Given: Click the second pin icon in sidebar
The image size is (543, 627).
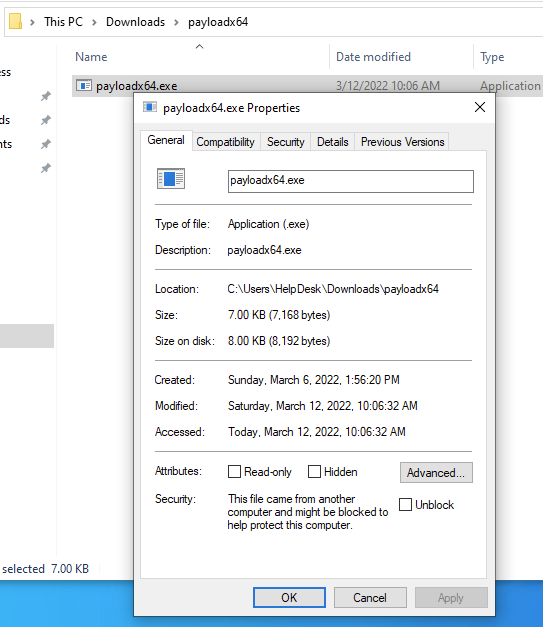Looking at the screenshot, I should pos(46,120).
